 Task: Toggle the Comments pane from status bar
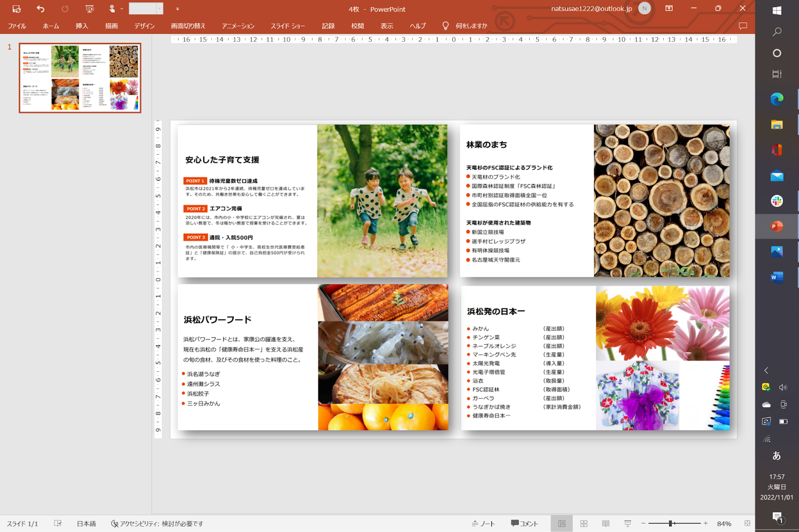(x=524, y=524)
